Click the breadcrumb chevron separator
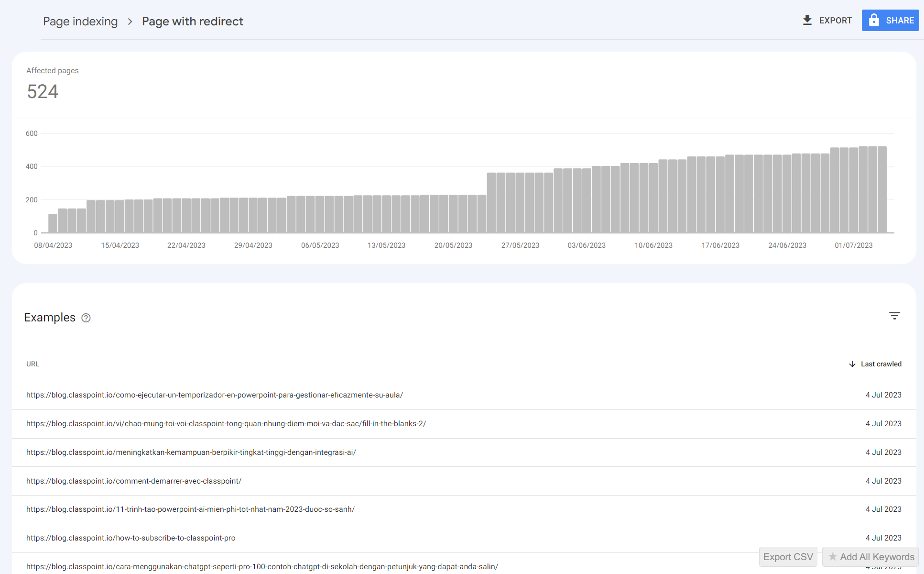The height and width of the screenshot is (574, 924). click(130, 22)
